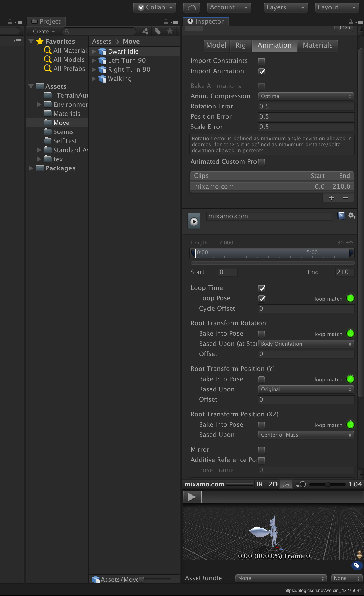Open the cloud services icon button
Screen dimensions: 364x596
pos(191,7)
